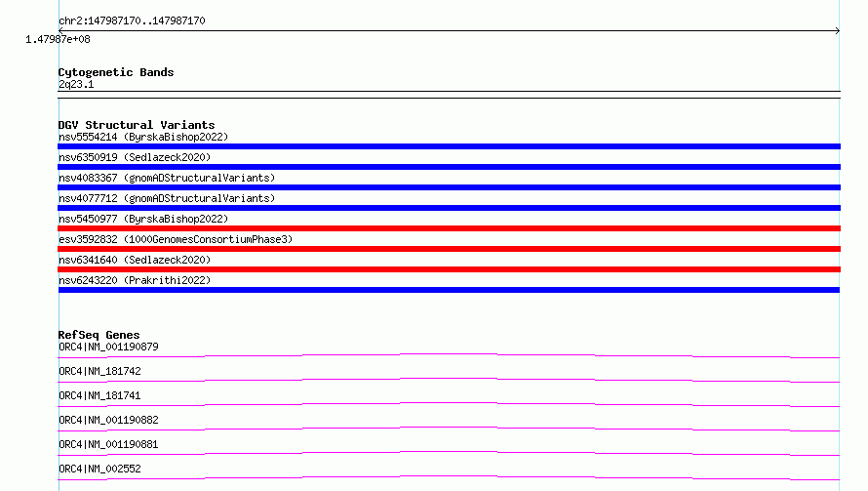Click the red bar under esv3592832
The height and width of the screenshot is (491, 868).
[449, 249]
